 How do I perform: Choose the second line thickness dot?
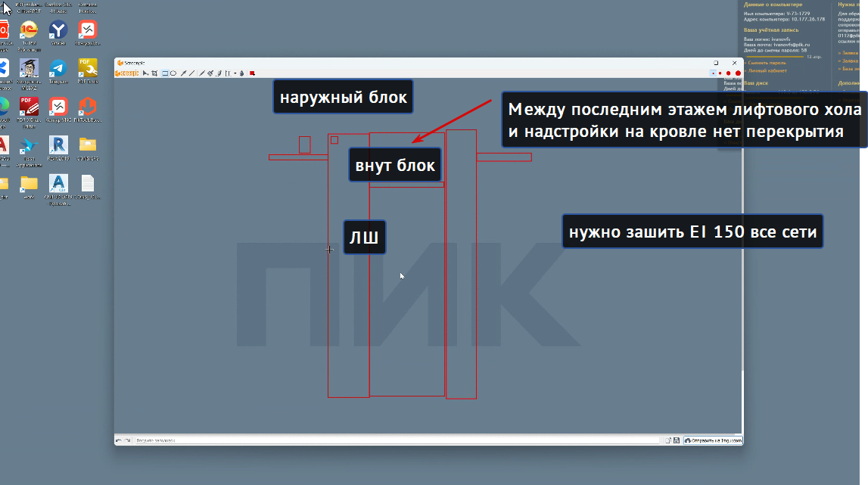pyautogui.click(x=720, y=73)
